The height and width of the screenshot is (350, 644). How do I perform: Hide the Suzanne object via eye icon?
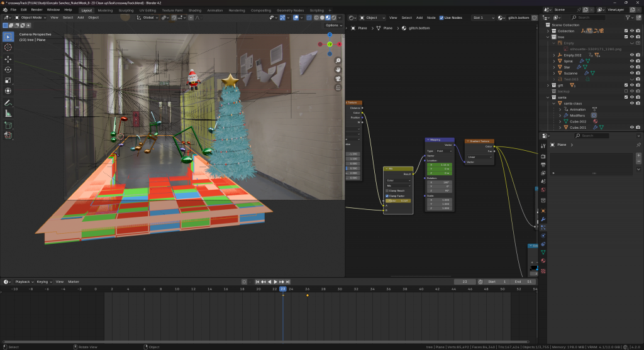coord(631,73)
